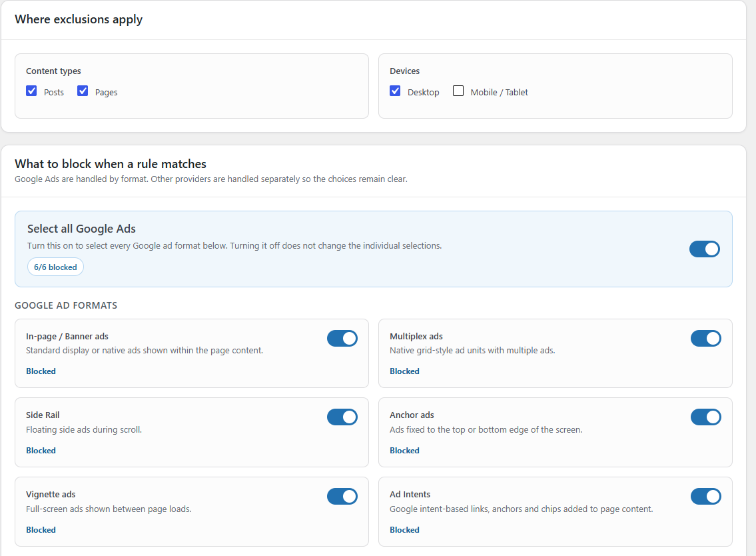
Task: Switch off the Side Rail toggle
Action: coord(342,417)
